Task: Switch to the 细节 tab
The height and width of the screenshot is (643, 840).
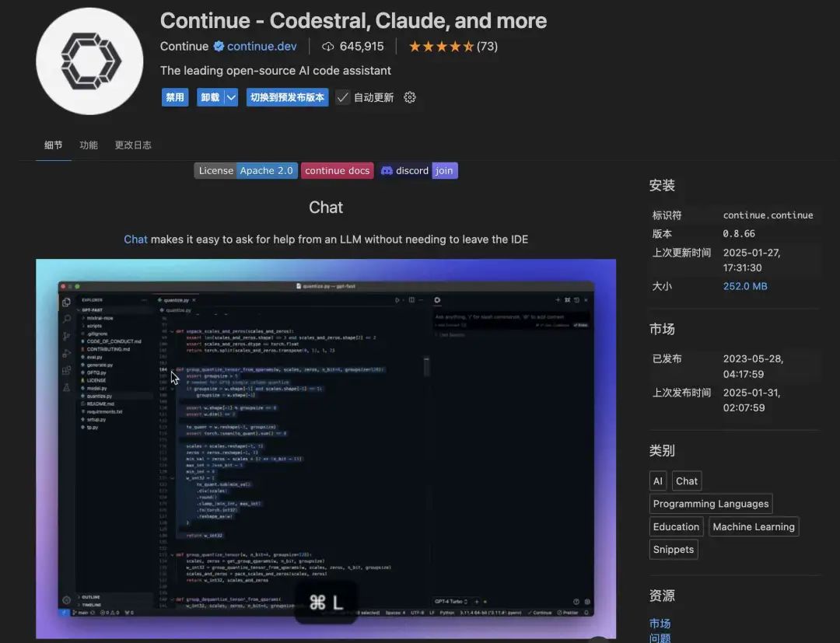Action: coord(53,145)
